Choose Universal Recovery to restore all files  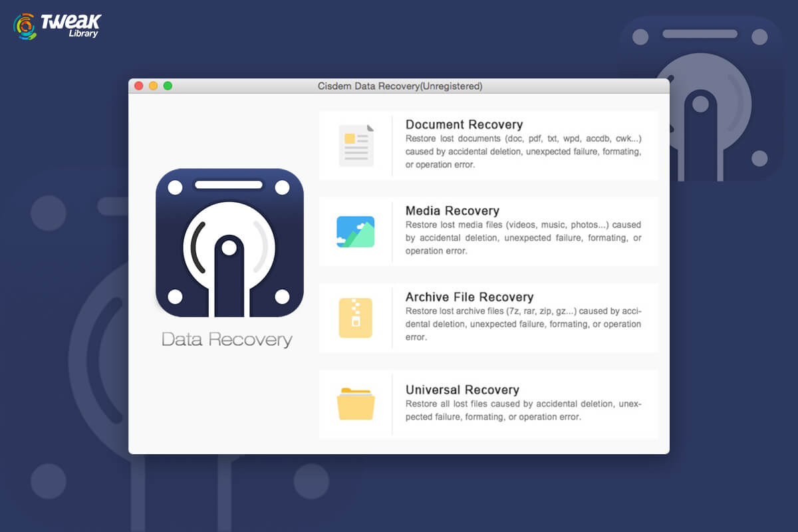489,404
